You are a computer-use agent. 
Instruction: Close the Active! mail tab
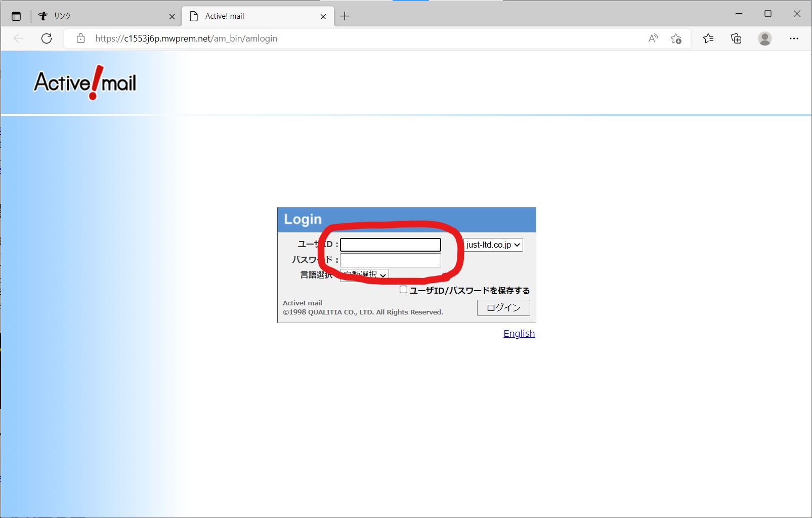pyautogui.click(x=323, y=16)
